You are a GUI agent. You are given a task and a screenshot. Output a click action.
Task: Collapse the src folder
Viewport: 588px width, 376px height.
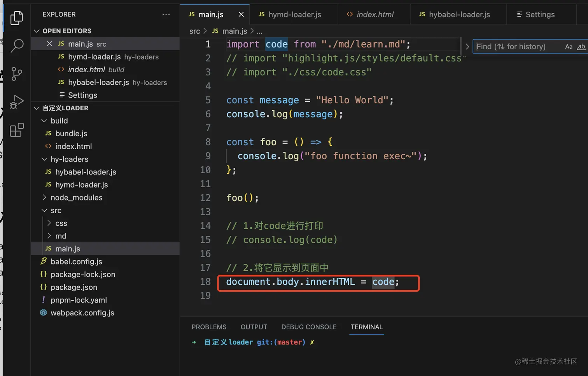(44, 211)
